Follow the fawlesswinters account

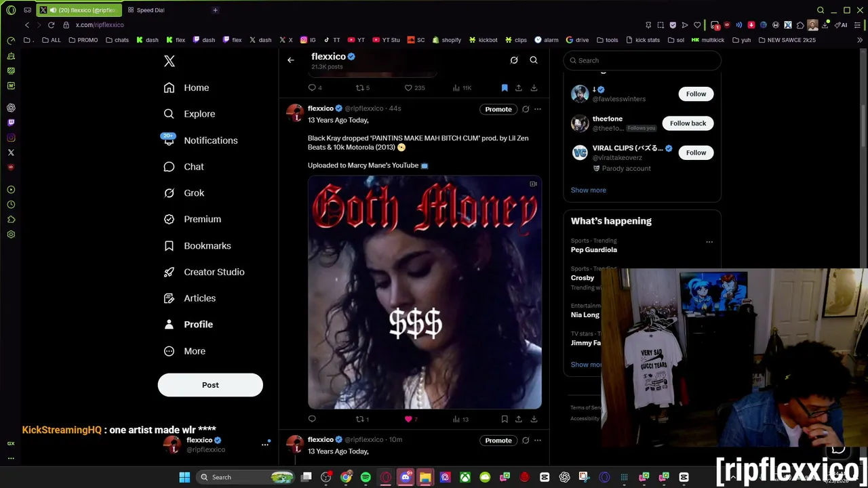pos(696,94)
